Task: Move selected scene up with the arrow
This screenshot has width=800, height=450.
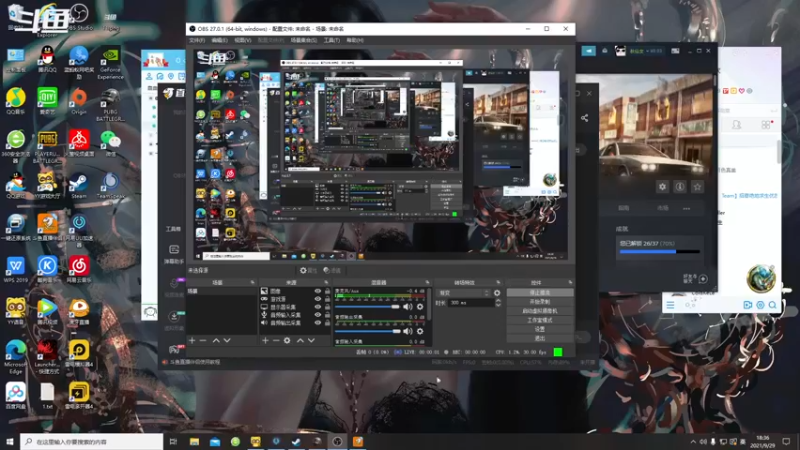Action: [x=216, y=340]
